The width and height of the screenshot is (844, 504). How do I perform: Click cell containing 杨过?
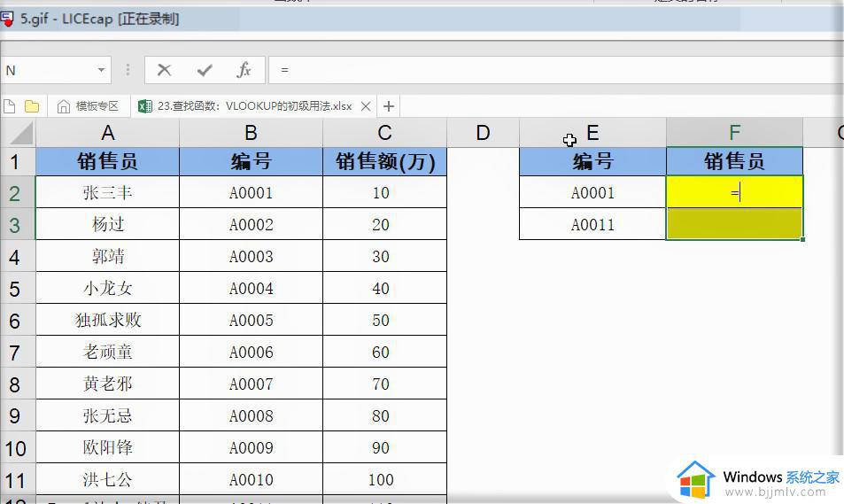pos(108,224)
